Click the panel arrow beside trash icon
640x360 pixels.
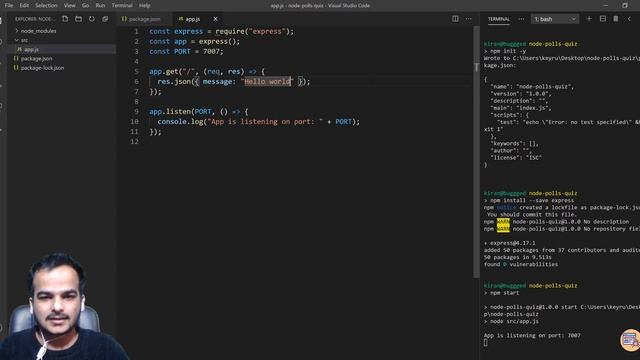point(629,19)
